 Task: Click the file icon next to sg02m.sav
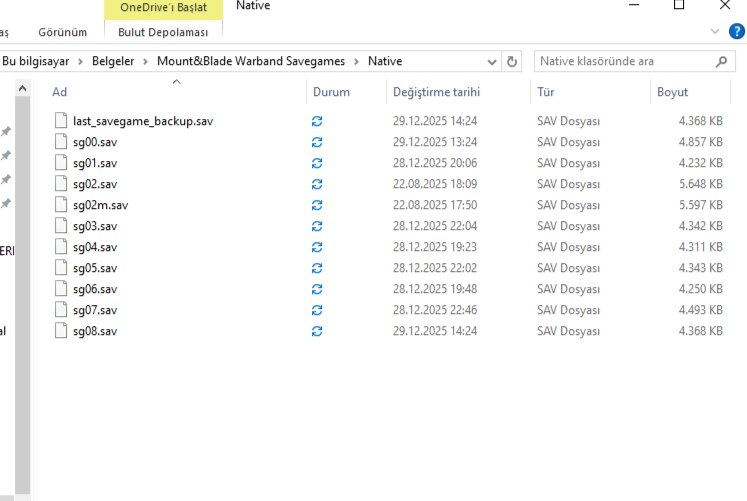pyautogui.click(x=61, y=204)
